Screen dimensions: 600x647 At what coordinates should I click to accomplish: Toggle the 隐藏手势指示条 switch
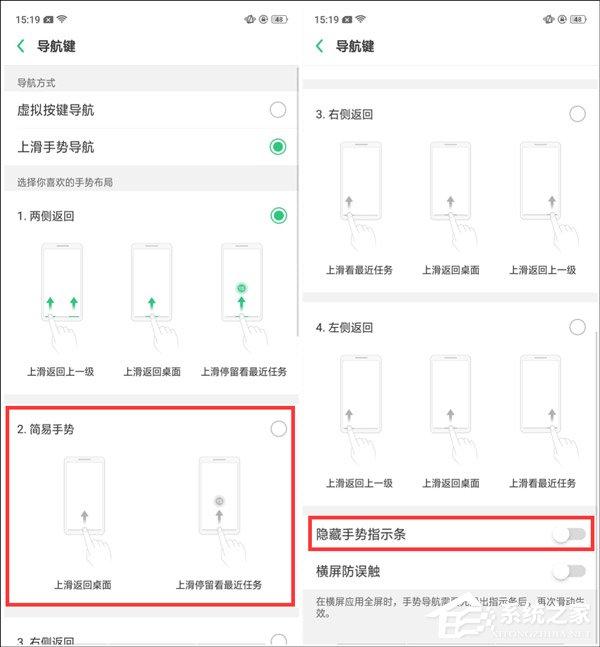[x=569, y=534]
